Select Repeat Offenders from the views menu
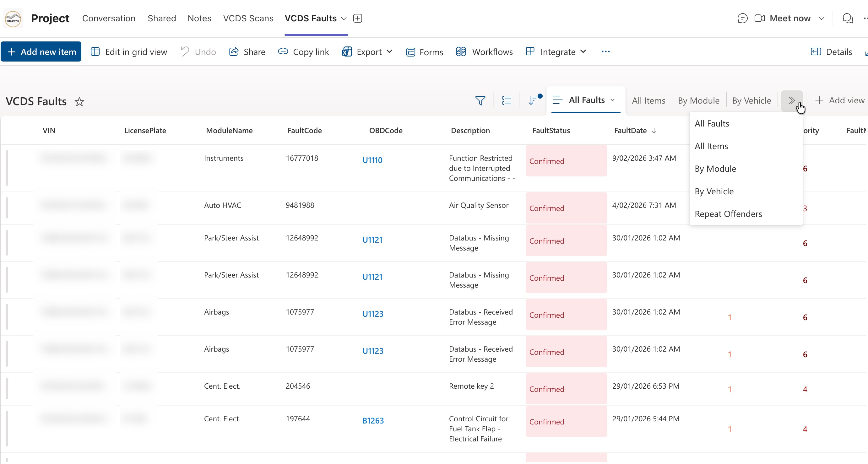Image resolution: width=868 pixels, height=464 pixels. coord(728,214)
